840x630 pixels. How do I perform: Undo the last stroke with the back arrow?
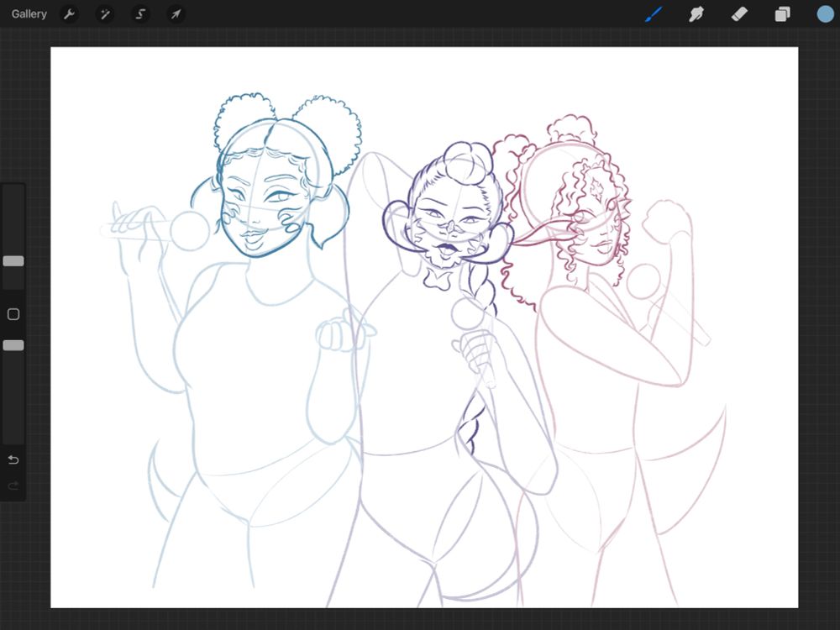click(x=12, y=459)
